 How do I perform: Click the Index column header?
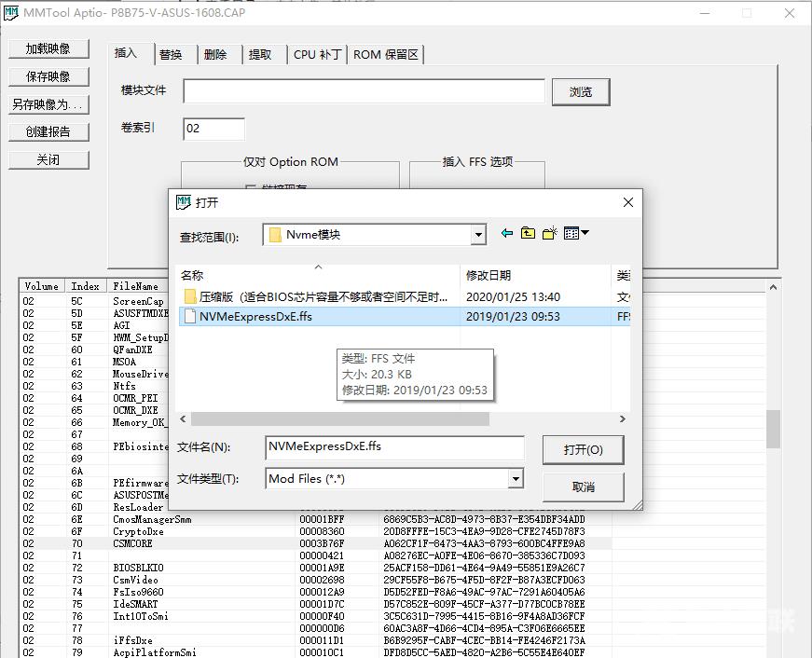pos(86,286)
